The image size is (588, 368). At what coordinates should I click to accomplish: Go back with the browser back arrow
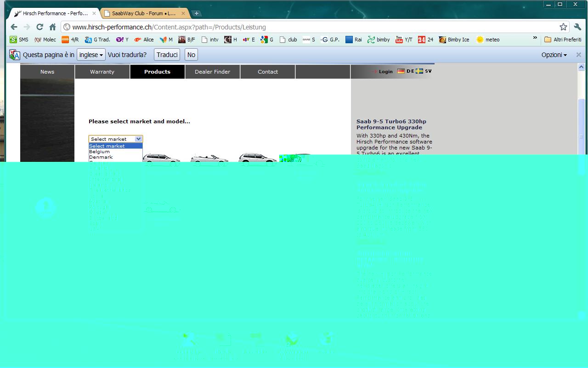click(x=14, y=27)
